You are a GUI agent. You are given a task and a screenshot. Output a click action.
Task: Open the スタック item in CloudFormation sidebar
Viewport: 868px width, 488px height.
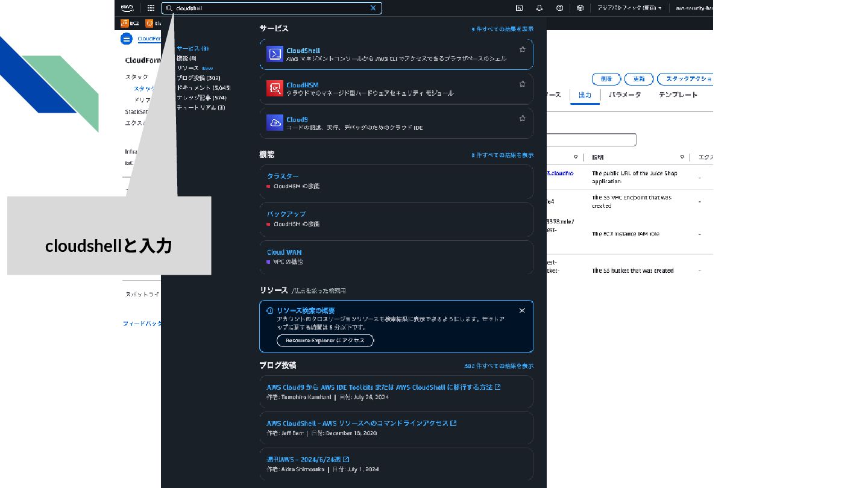tap(137, 77)
